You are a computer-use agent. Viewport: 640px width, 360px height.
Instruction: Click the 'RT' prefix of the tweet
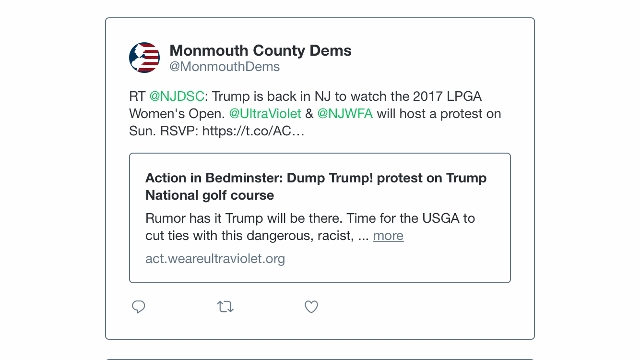pyautogui.click(x=137, y=96)
